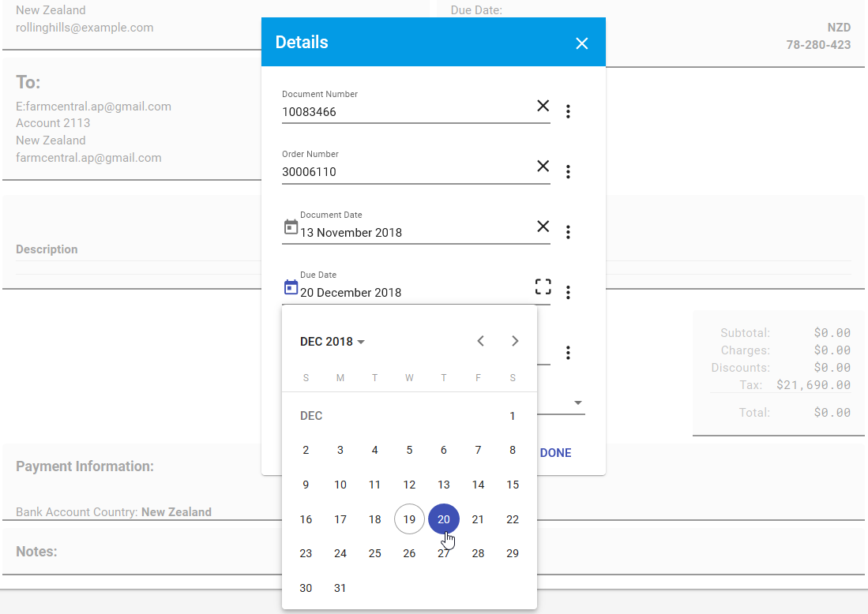Open more options menu for Order Number
This screenshot has height=614, width=868.
pos(568,171)
